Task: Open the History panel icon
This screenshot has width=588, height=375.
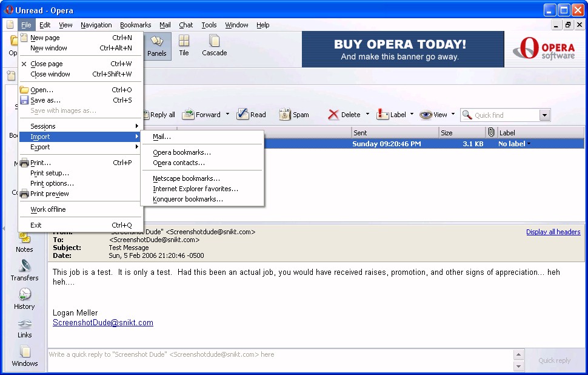Action: click(x=24, y=295)
